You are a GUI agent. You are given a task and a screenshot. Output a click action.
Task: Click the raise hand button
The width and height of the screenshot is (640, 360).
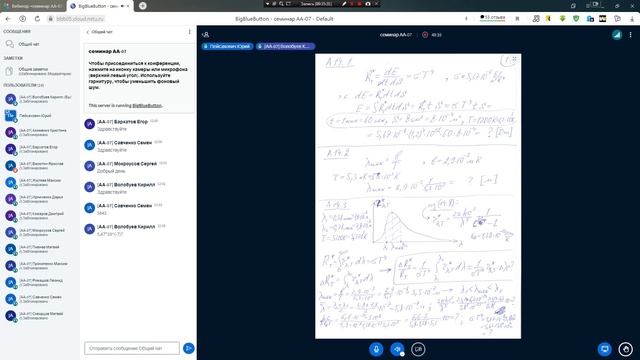(626, 349)
